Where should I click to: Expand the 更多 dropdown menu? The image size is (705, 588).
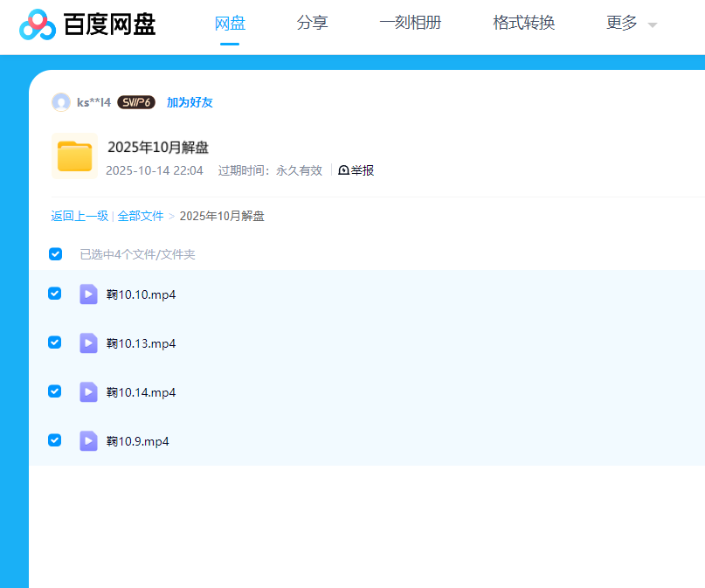(x=631, y=24)
